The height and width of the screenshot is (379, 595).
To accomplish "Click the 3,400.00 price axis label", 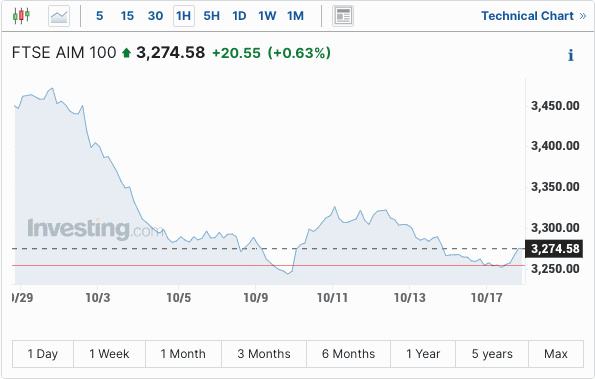I will (555, 146).
